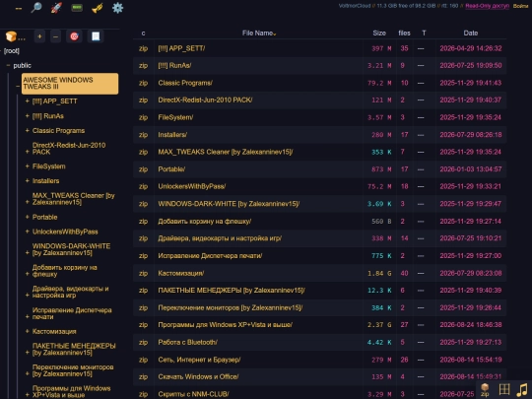This screenshot has height=399, width=532.
Task: Download zip of Classic Programs folder
Action: click(143, 83)
